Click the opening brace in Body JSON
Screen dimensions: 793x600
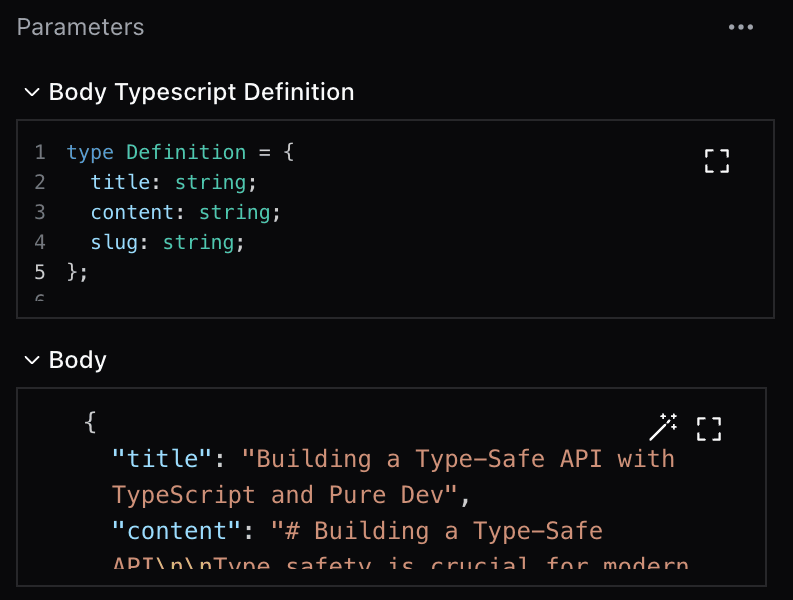click(x=90, y=423)
